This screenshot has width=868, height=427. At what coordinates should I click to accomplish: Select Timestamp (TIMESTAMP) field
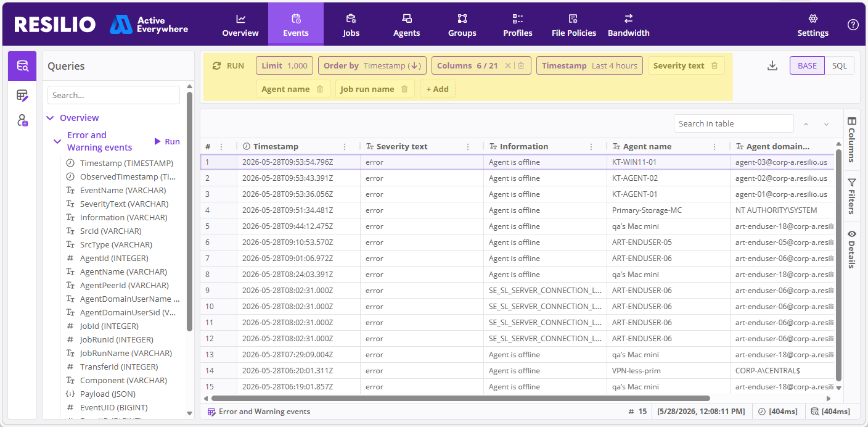pos(126,163)
